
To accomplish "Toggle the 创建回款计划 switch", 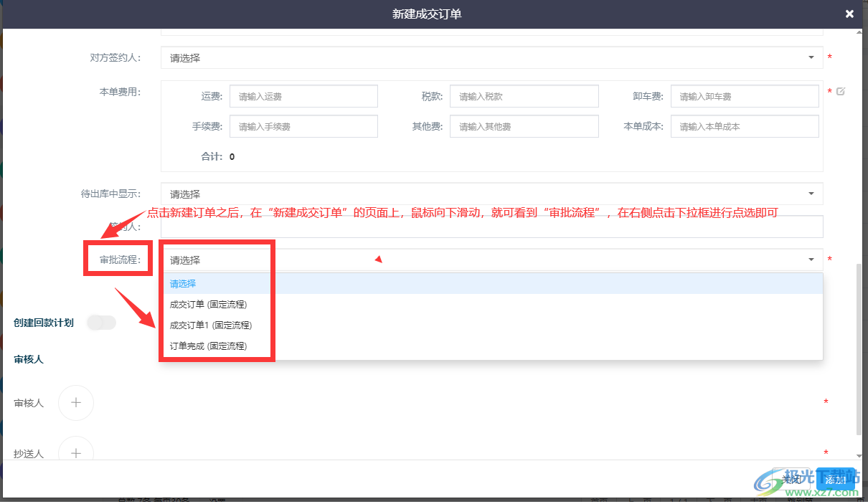I will coord(101,323).
